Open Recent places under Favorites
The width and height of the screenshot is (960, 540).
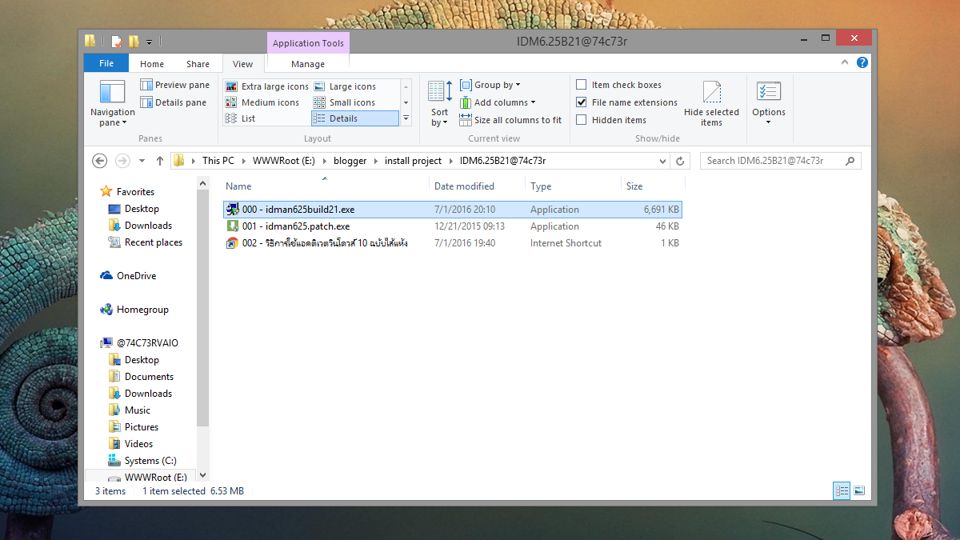pos(145,242)
